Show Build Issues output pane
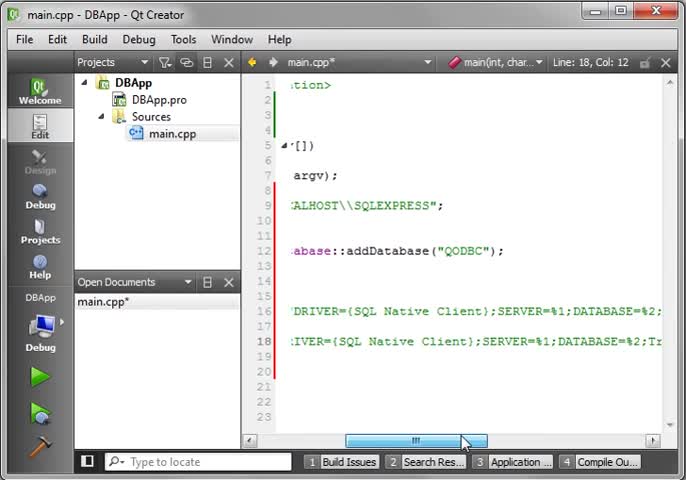The width and height of the screenshot is (686, 480). click(342, 462)
